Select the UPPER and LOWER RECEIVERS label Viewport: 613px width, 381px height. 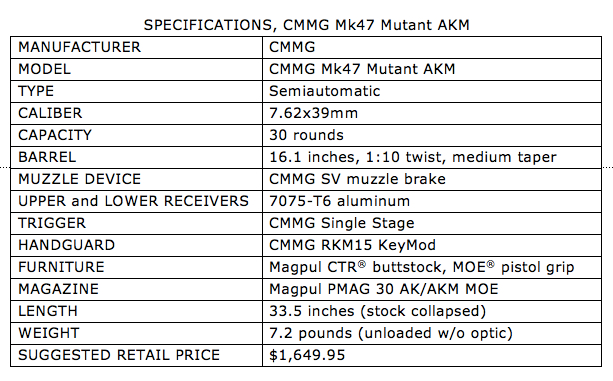click(133, 201)
